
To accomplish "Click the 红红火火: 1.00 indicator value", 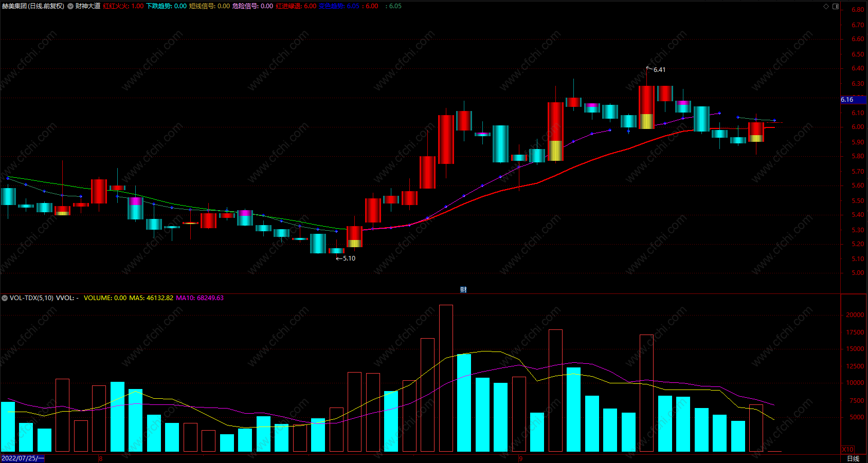I will [123, 6].
